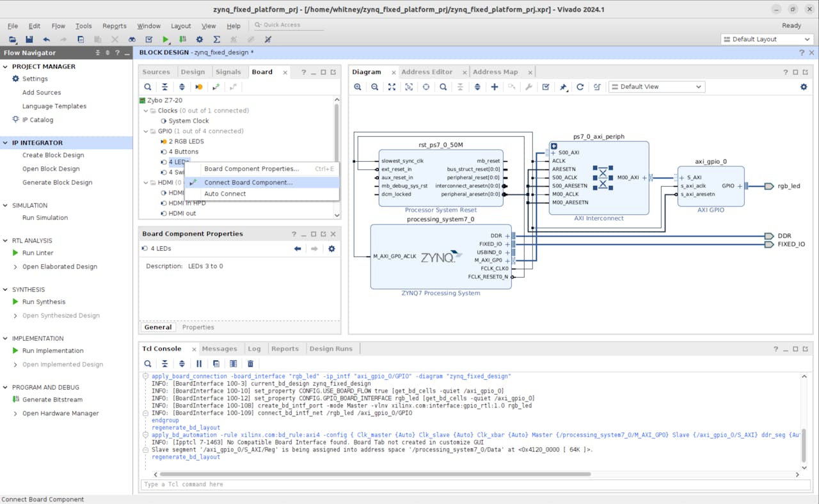Image resolution: width=819 pixels, height=504 pixels.
Task: Click the Save icon in main toolbar
Action: pyautogui.click(x=29, y=40)
